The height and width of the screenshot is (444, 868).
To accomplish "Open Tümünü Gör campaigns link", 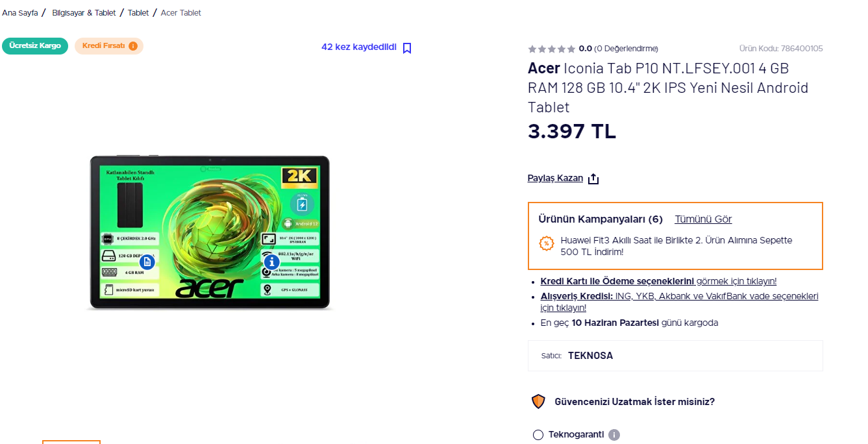I will 703,219.
